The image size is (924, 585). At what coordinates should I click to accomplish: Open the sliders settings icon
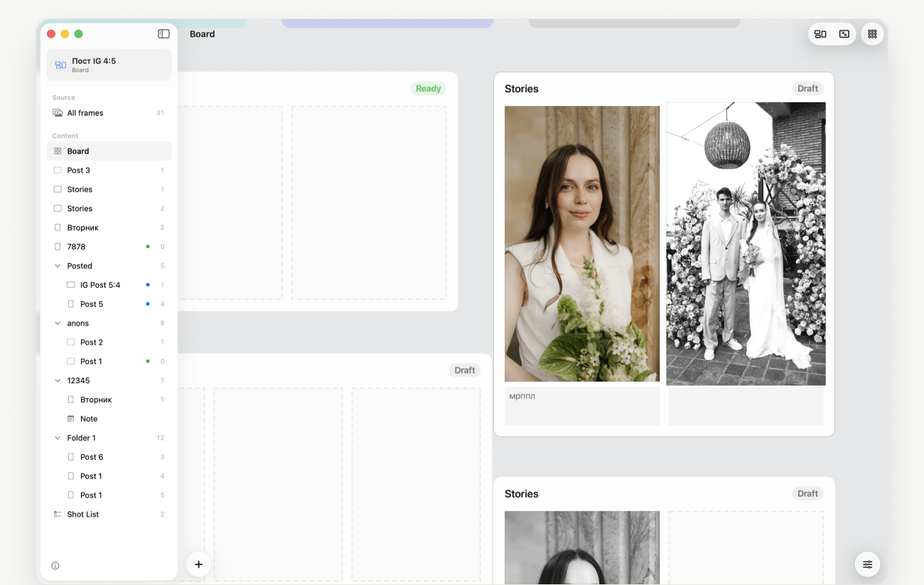click(867, 564)
